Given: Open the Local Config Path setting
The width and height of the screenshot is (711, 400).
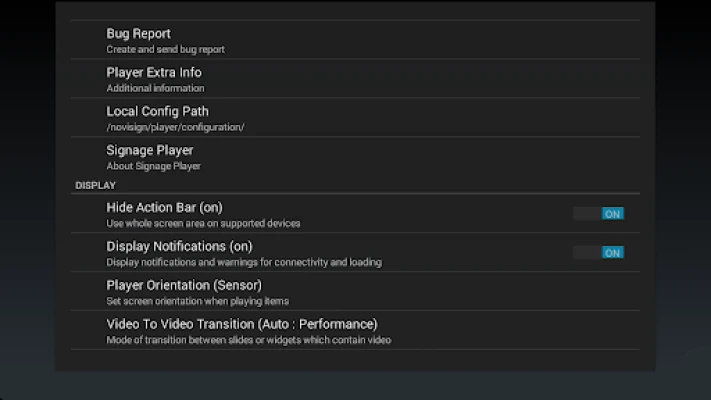Looking at the screenshot, I should (157, 111).
